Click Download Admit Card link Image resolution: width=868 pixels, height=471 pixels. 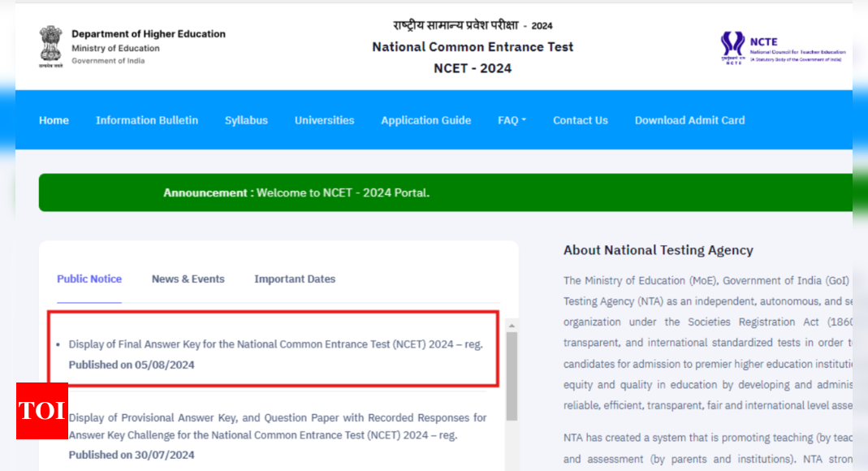click(x=689, y=120)
